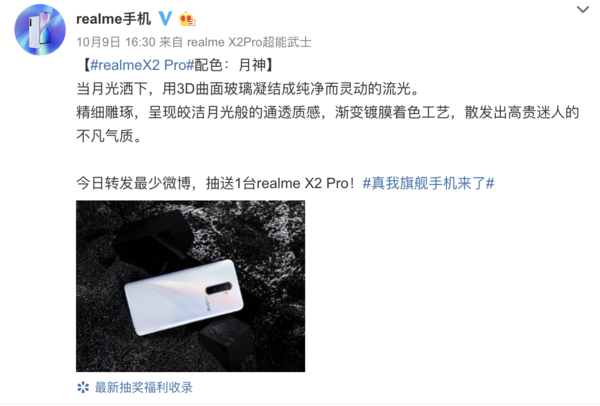Click the 精细雕琢 paragraph text
Image resolution: width=600 pixels, height=406 pixels.
coord(328,124)
